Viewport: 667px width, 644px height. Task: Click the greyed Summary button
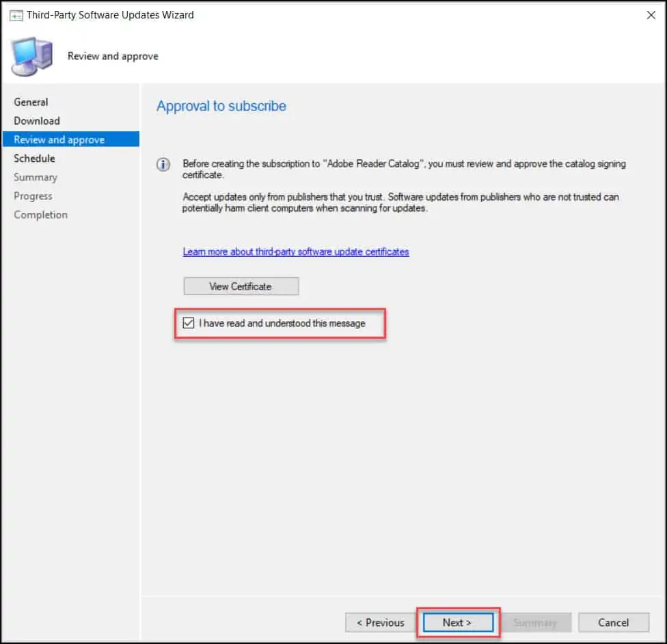point(535,622)
